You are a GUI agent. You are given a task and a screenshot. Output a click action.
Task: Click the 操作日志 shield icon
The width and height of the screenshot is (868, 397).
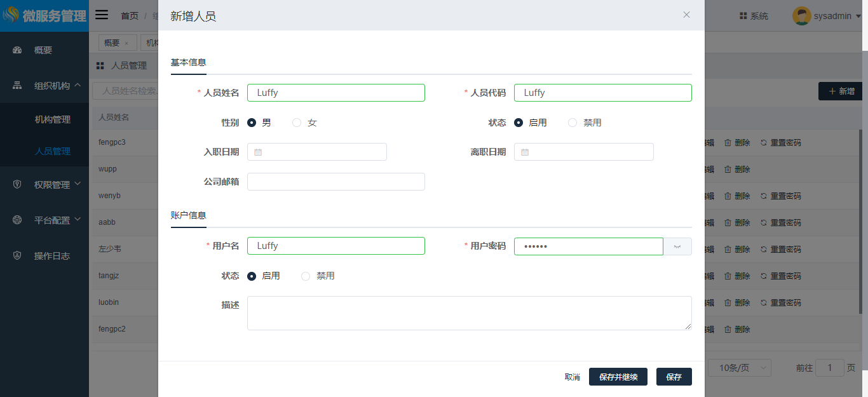18,256
